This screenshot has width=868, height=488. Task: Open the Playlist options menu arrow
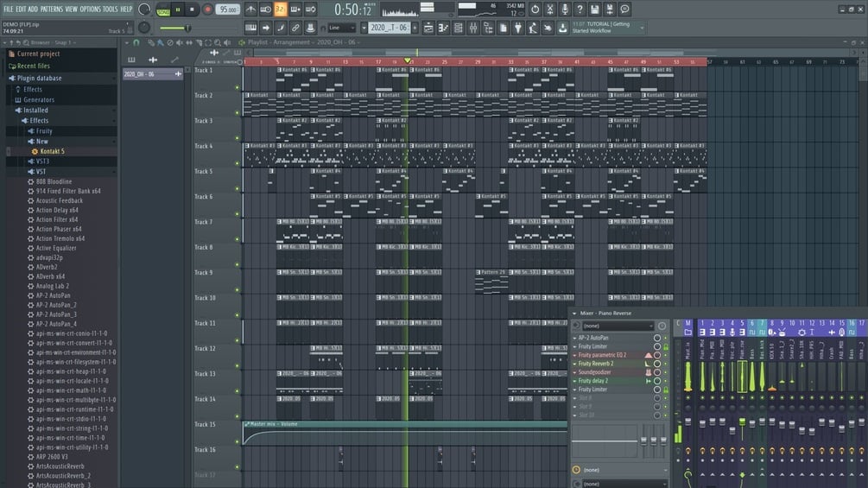coord(127,42)
